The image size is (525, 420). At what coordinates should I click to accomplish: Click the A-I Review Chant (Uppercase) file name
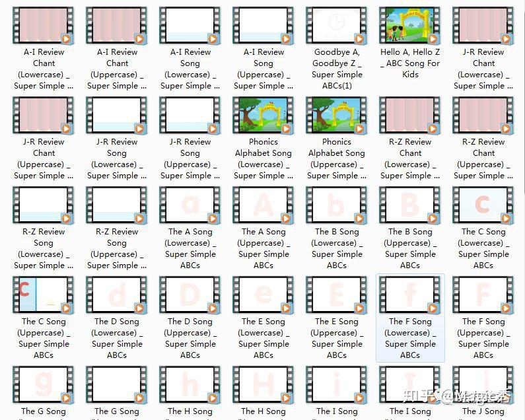pyautogui.click(x=117, y=69)
